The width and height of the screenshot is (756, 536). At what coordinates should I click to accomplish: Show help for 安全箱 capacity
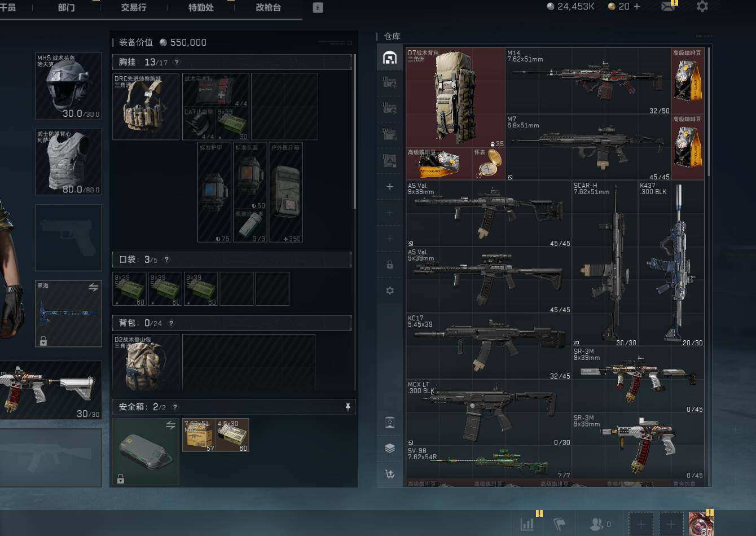(175, 407)
